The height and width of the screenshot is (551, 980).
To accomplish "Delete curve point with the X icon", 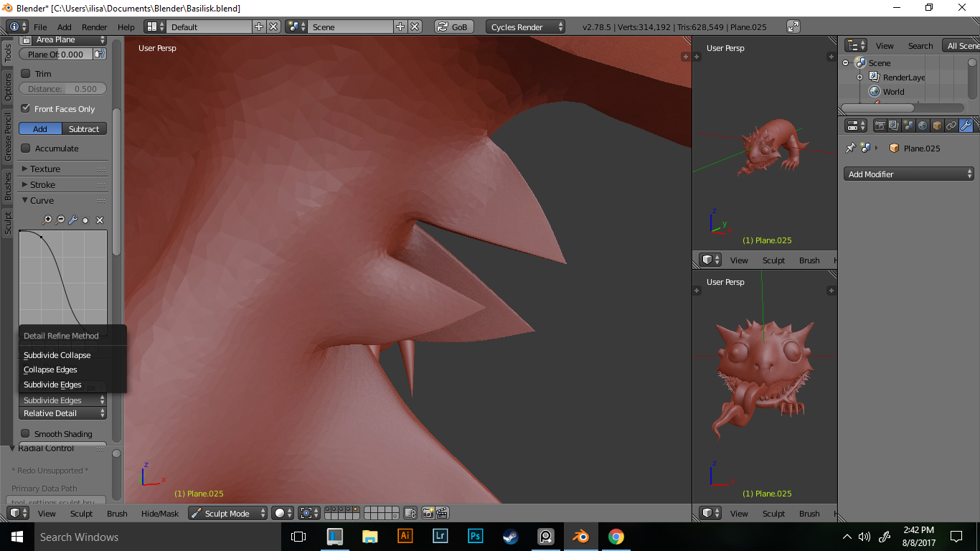I will coord(100,220).
